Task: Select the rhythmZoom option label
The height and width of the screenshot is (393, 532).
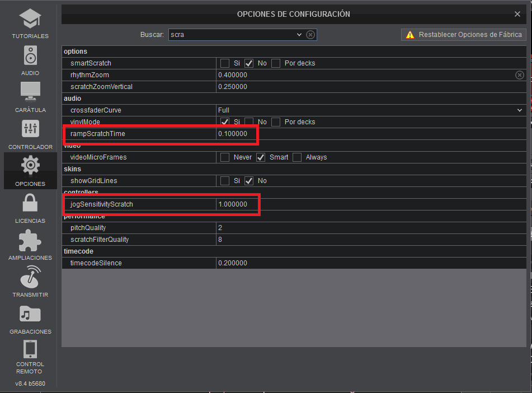Action: 90,75
